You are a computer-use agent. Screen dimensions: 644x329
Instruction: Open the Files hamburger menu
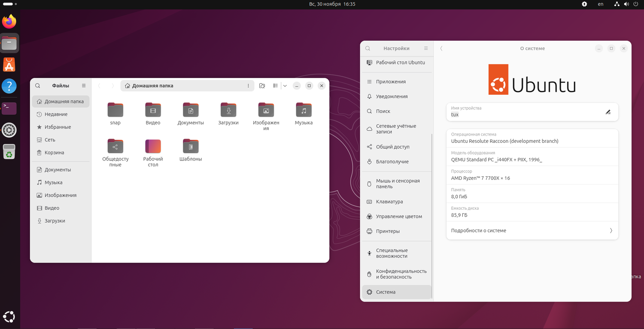(x=84, y=86)
